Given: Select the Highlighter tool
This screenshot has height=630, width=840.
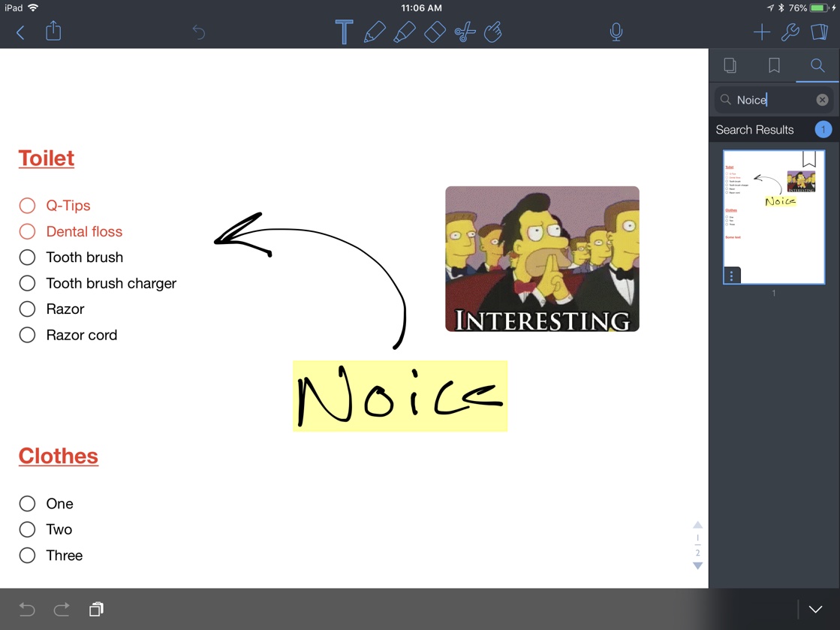Looking at the screenshot, I should 405,32.
